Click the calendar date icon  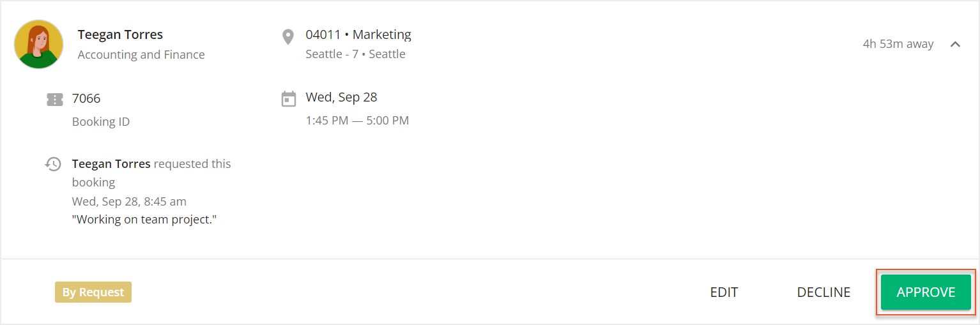[289, 99]
